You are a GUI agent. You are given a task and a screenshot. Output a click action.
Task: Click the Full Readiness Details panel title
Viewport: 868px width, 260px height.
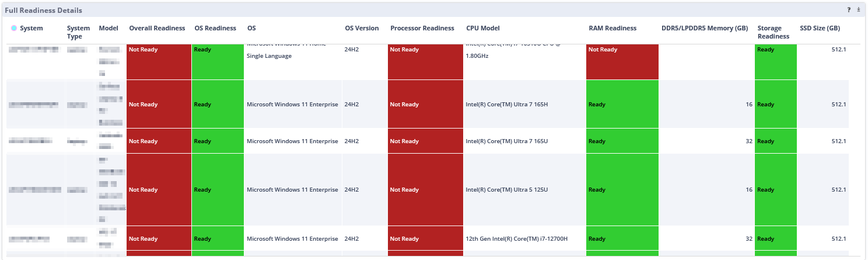(43, 11)
